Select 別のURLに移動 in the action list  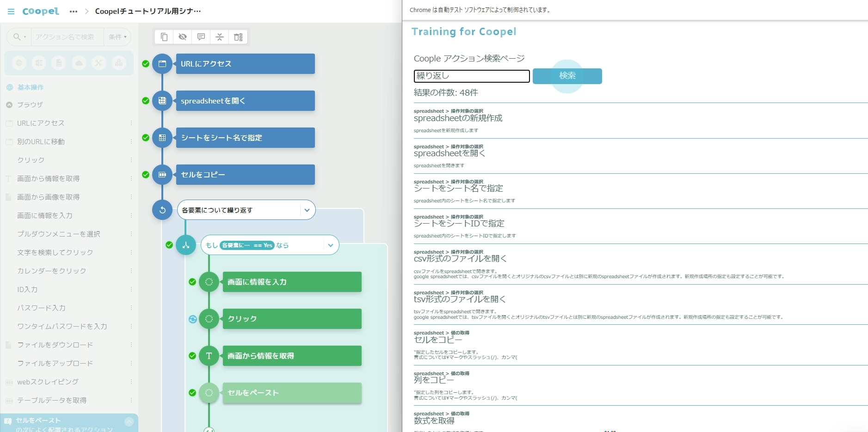point(41,142)
